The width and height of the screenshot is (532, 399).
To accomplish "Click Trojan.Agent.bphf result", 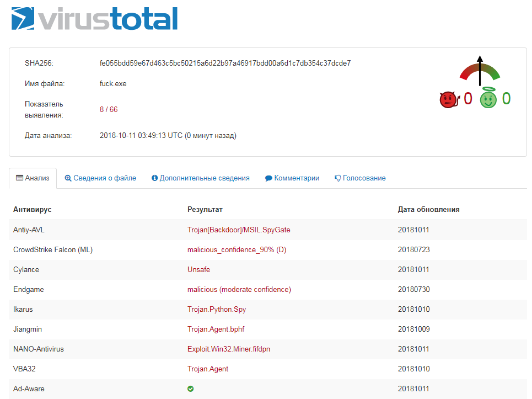I will pos(216,329).
